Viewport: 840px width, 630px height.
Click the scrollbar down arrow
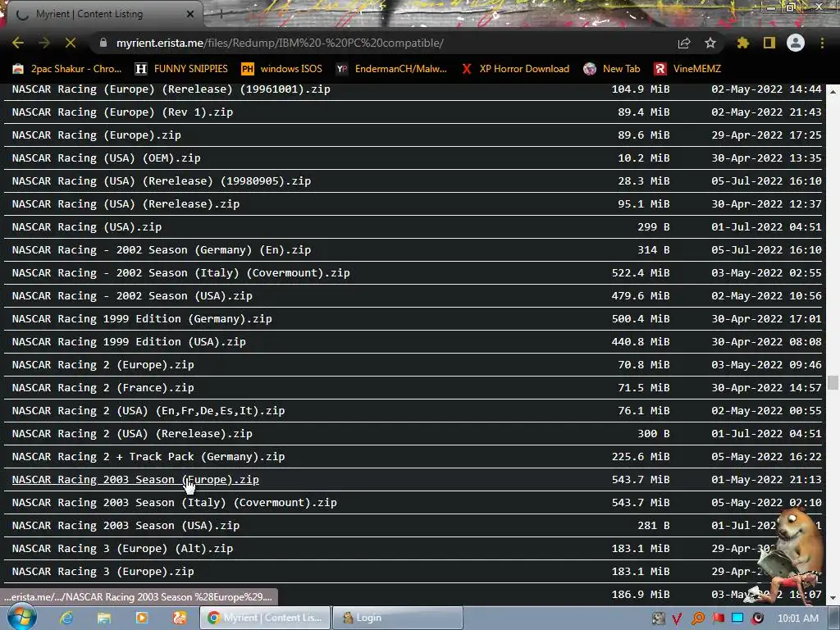point(833,598)
